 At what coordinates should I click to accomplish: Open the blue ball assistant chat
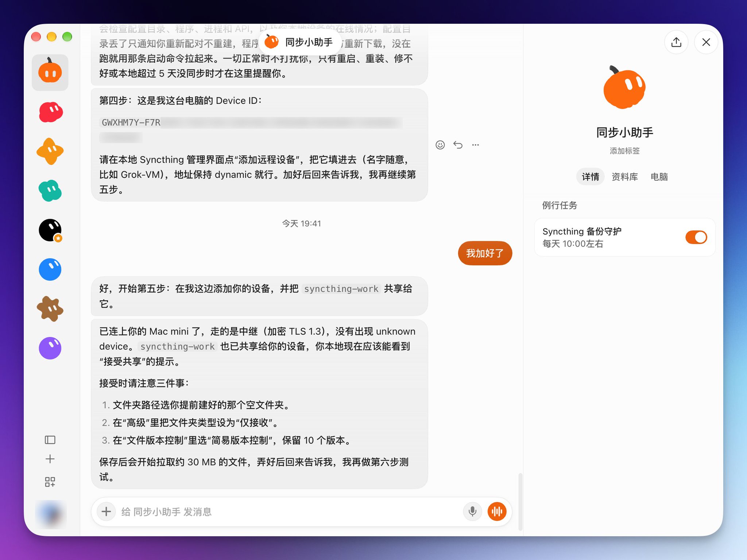point(50,269)
